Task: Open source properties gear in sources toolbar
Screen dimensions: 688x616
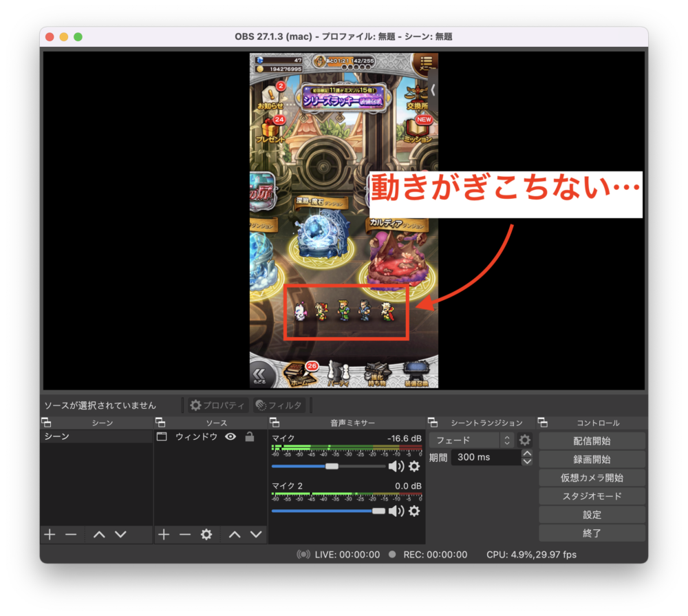Action: [206, 534]
